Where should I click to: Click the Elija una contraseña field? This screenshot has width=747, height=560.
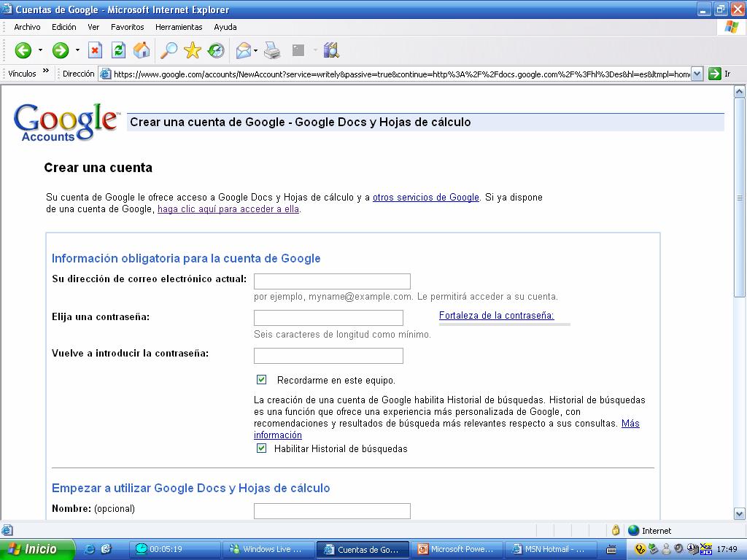328,318
